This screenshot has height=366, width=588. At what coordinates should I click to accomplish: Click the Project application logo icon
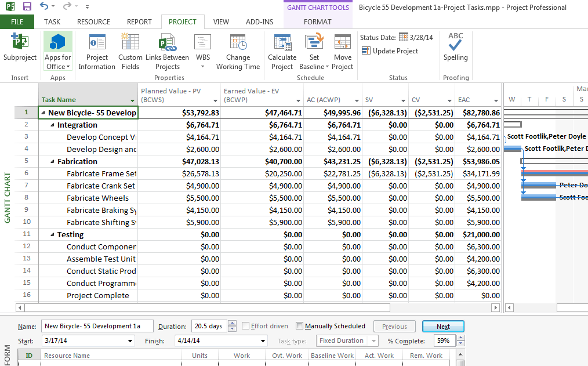pos(10,6)
